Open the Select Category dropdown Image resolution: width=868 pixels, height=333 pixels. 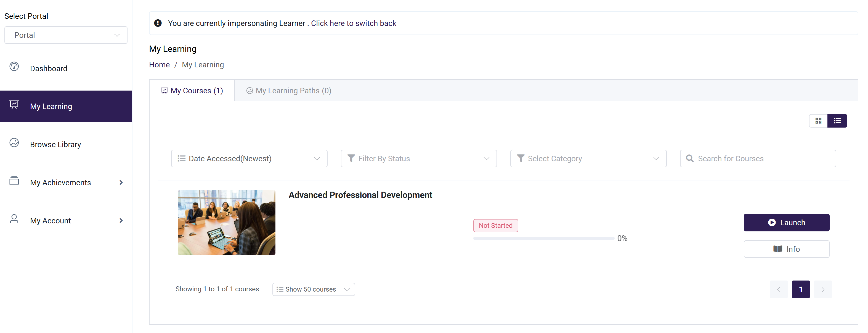pyautogui.click(x=588, y=158)
